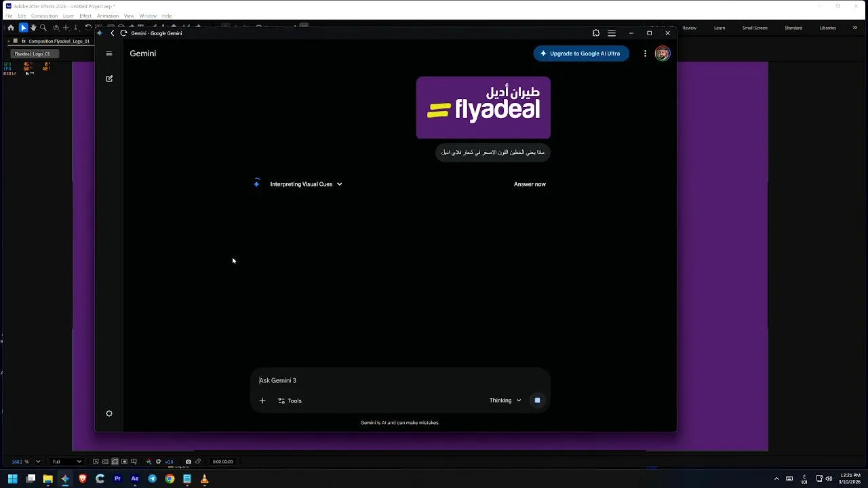Switch to After Effects on the taskbar
This screenshot has height=488, width=868.
pos(135,479)
